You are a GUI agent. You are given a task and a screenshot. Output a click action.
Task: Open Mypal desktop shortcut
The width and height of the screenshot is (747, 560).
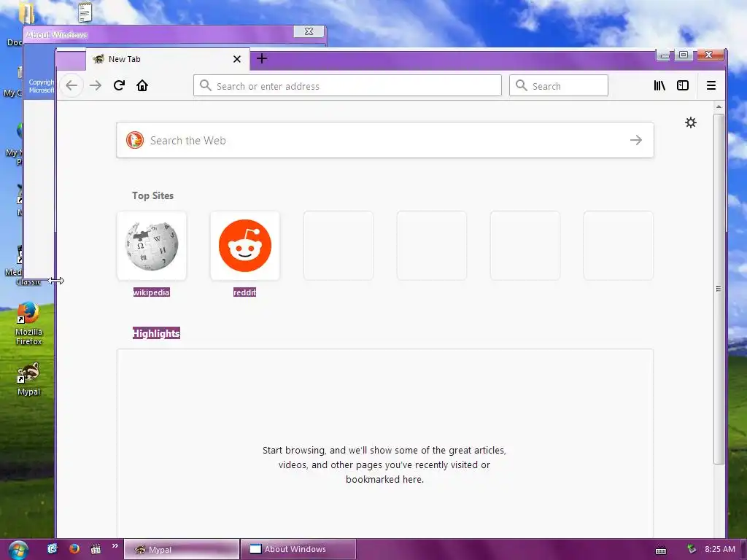[28, 379]
